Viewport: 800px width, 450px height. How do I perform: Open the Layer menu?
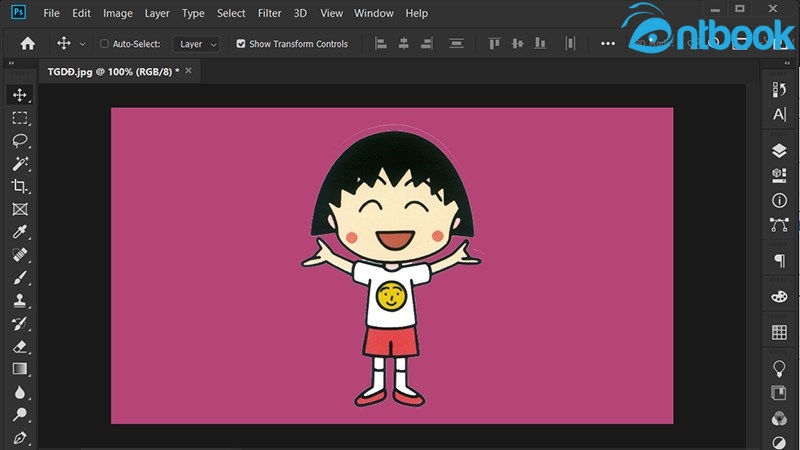[157, 13]
